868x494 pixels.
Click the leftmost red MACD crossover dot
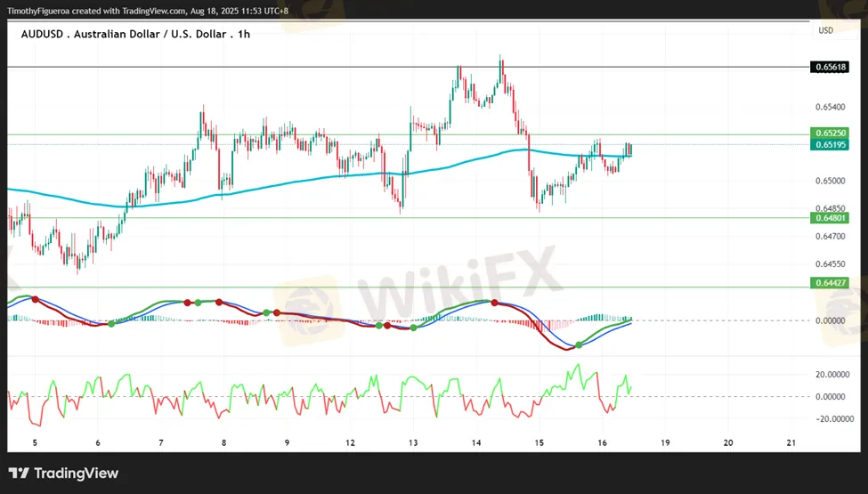point(35,299)
